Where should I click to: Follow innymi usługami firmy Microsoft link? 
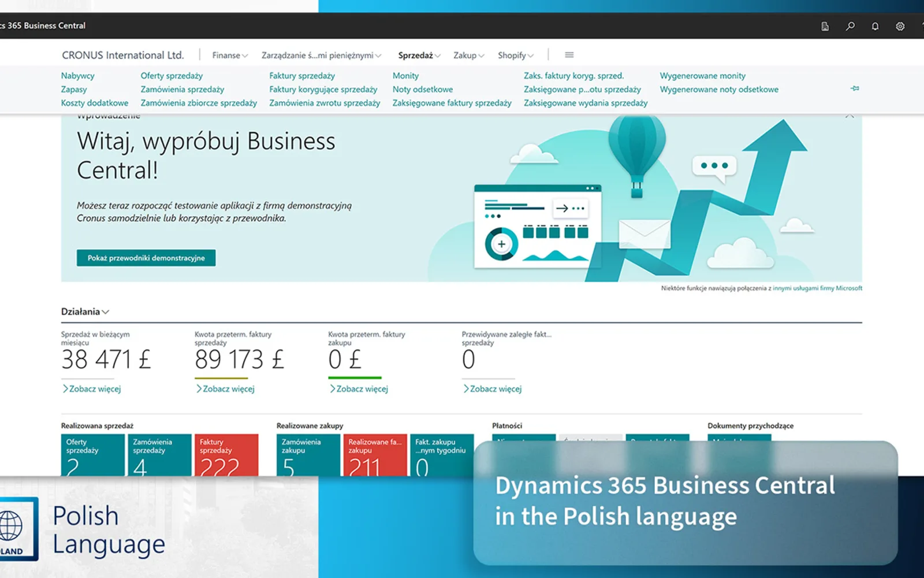817,288
